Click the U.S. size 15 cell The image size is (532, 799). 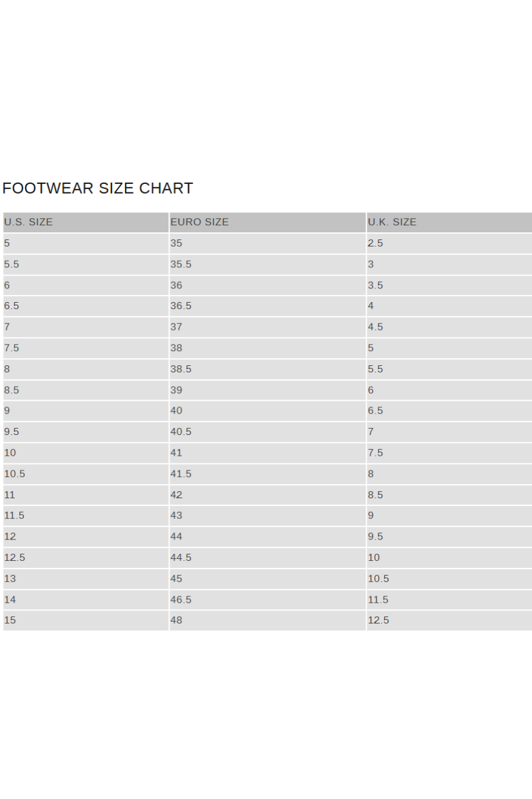(x=10, y=621)
